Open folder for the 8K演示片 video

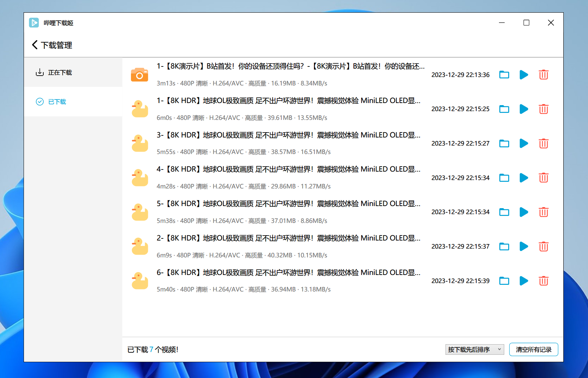504,75
